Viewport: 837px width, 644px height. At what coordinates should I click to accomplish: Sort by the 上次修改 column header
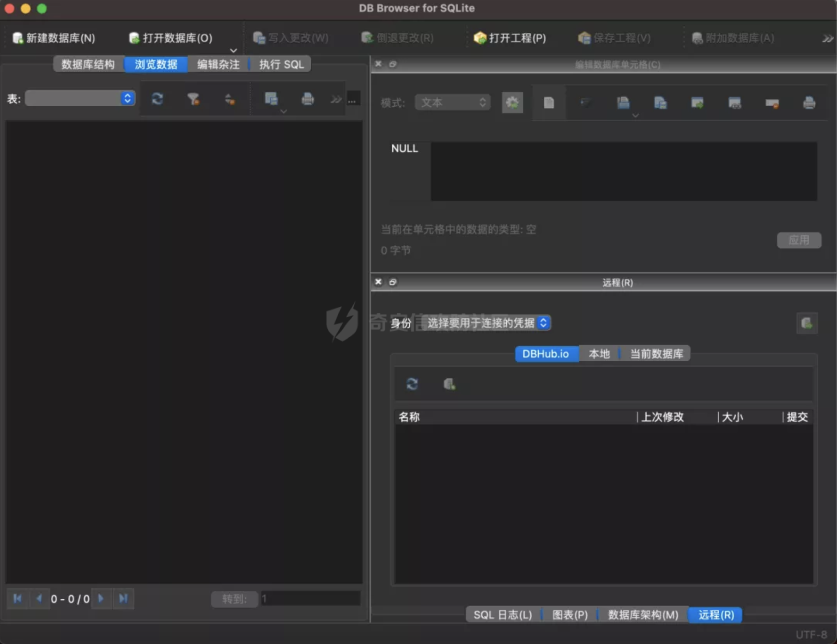[x=678, y=417]
